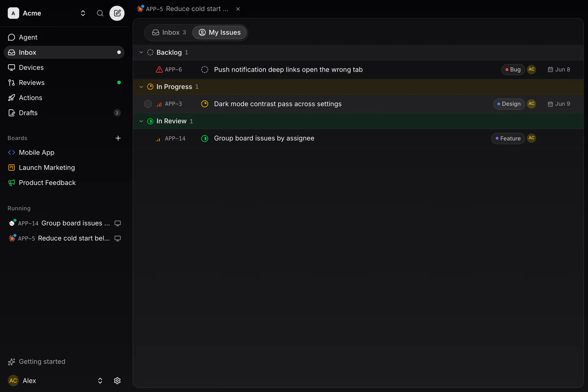The width and height of the screenshot is (588, 392).
Task: Open the search magnifier icon
Action: pyautogui.click(x=100, y=13)
